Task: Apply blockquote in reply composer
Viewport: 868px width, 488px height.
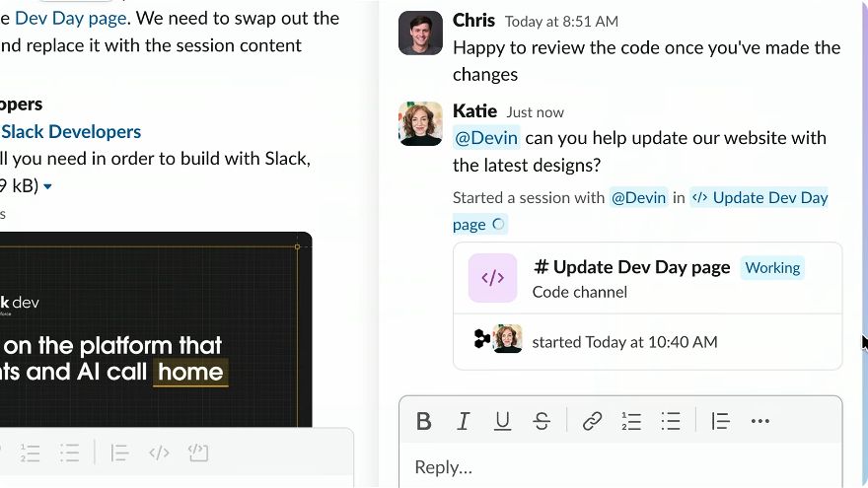Action: (x=720, y=422)
